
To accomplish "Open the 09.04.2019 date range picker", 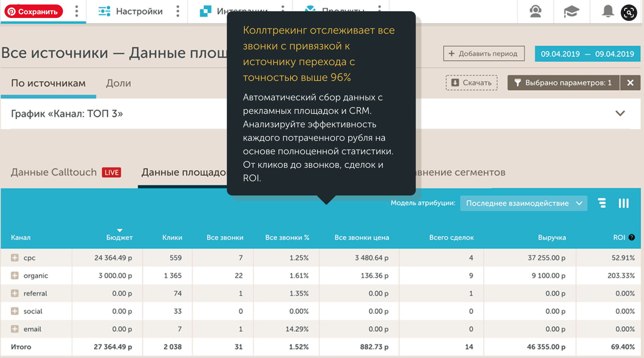I will point(587,54).
